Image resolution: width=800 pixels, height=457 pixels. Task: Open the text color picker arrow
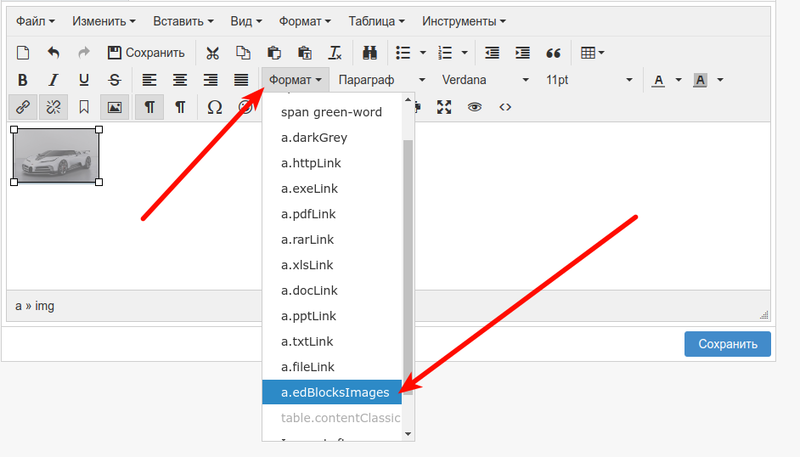(x=679, y=80)
